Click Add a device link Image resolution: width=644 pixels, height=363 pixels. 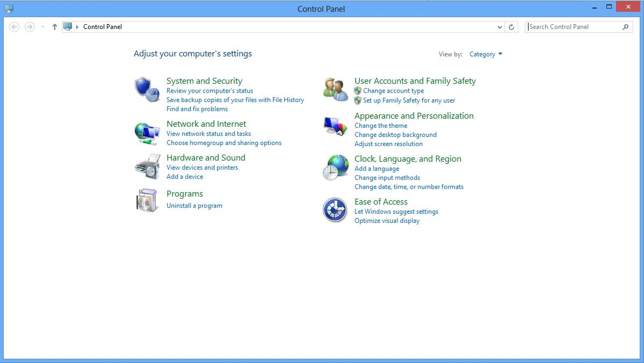(x=185, y=177)
